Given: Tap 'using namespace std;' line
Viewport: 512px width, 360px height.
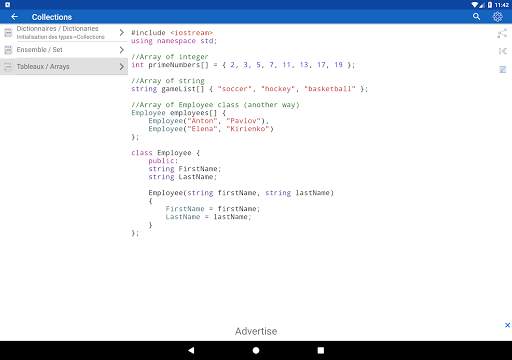Looking at the screenshot, I should point(174,41).
